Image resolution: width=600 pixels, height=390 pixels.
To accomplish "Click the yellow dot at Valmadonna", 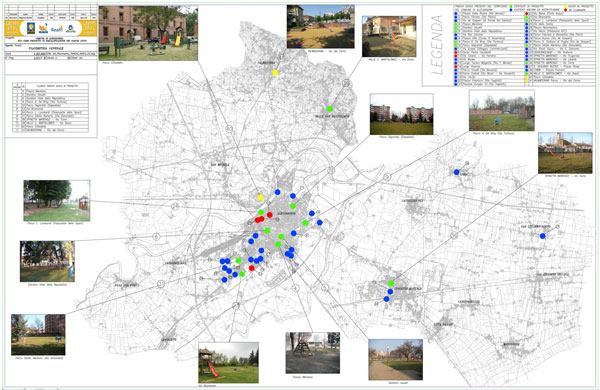I will tap(275, 73).
